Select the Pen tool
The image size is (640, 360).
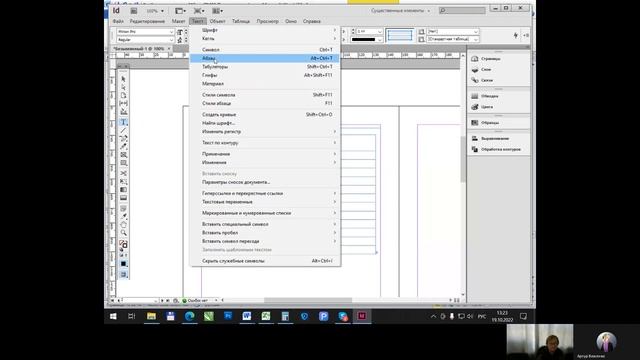coord(123,138)
